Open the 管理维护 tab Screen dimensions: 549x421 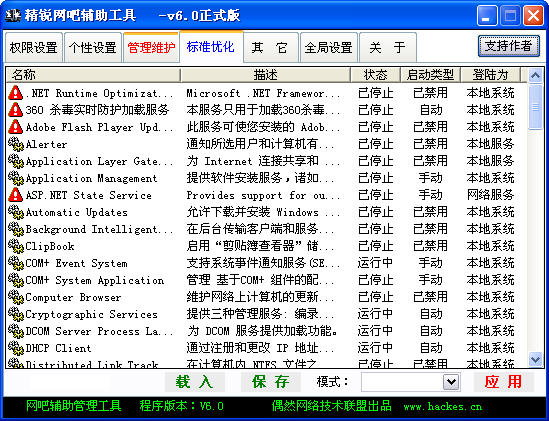click(151, 48)
